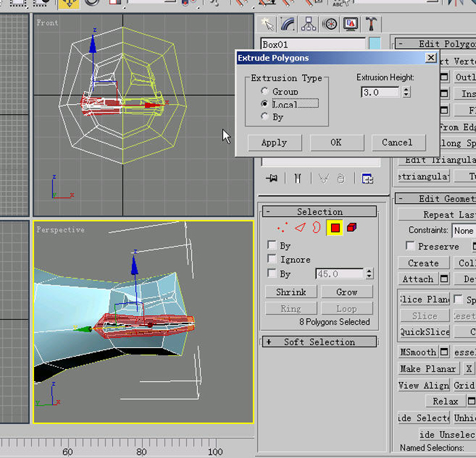
Task: Click the object color swatch beside Box01
Action: (375, 44)
